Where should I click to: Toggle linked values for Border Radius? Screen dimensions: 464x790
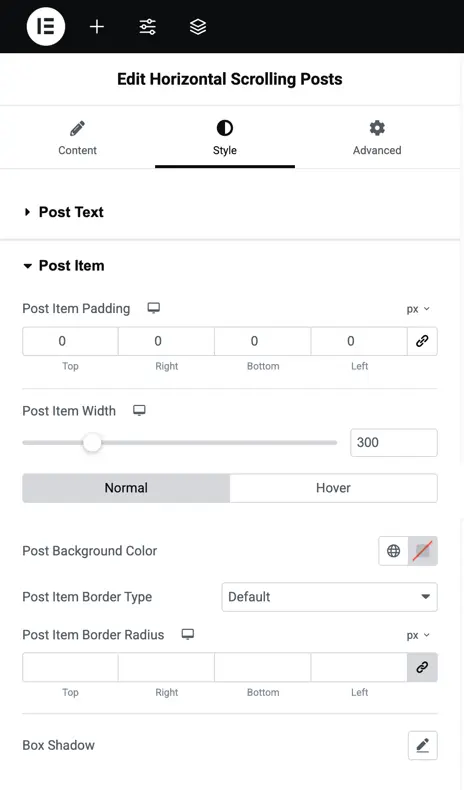tap(422, 667)
